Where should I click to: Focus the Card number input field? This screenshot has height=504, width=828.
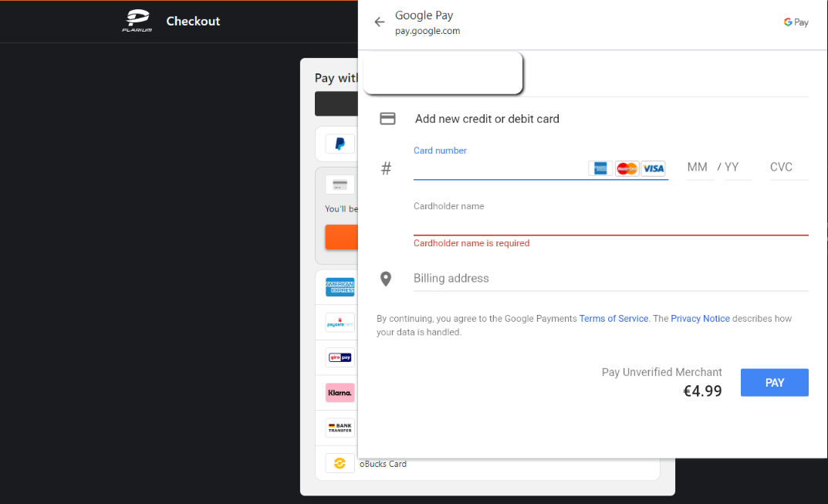pyautogui.click(x=499, y=168)
